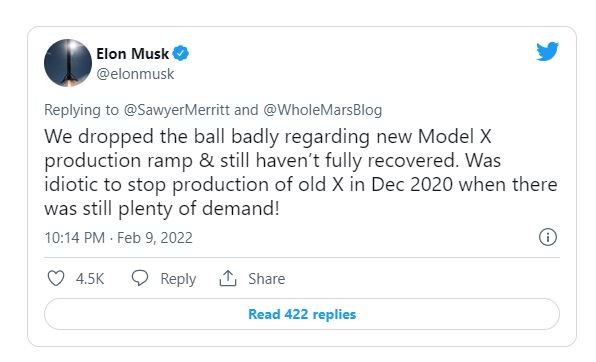Click the 4.5K likes count
The image size is (596, 362).
[90, 279]
